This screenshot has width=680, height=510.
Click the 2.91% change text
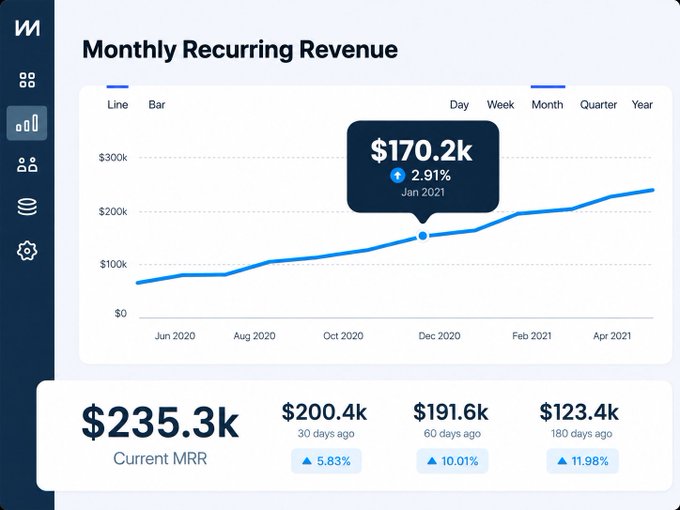point(431,176)
